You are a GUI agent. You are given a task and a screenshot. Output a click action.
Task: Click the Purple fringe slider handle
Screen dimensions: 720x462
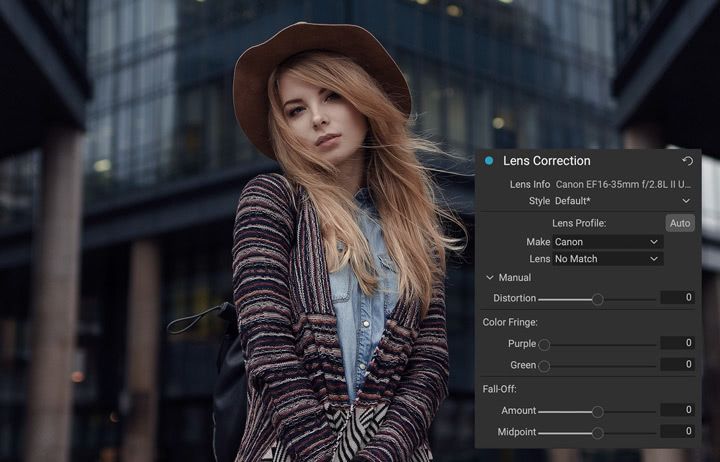[544, 344]
